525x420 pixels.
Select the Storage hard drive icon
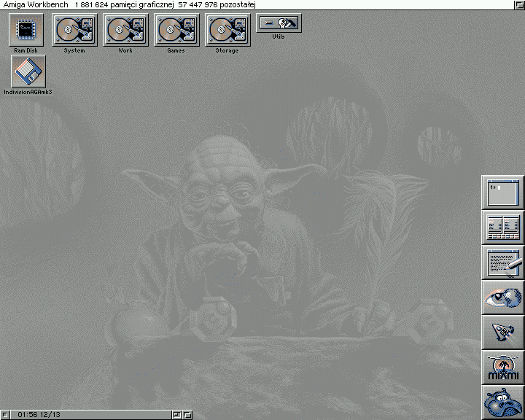point(227,29)
